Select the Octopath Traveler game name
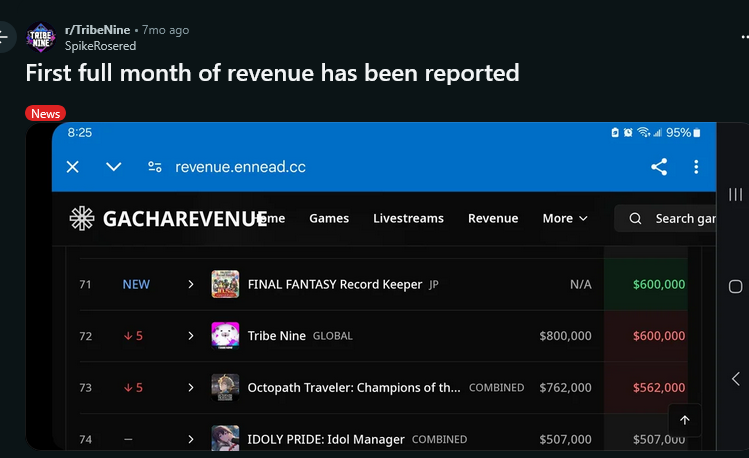The height and width of the screenshot is (458, 749). click(x=354, y=387)
